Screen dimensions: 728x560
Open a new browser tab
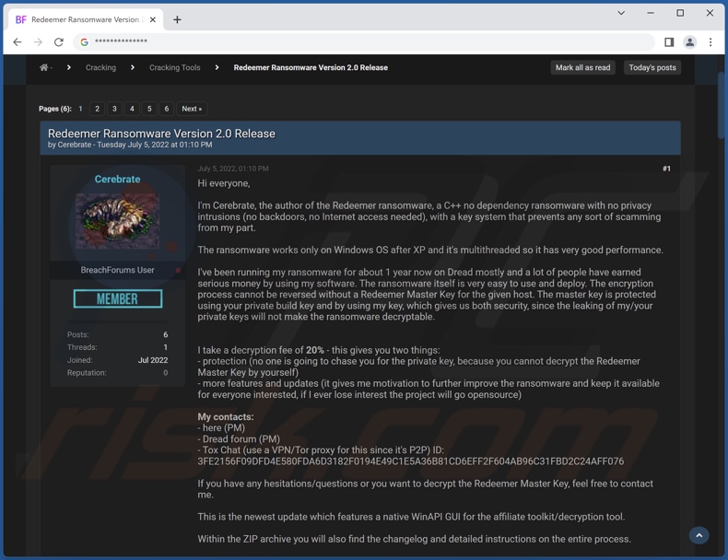click(x=177, y=19)
